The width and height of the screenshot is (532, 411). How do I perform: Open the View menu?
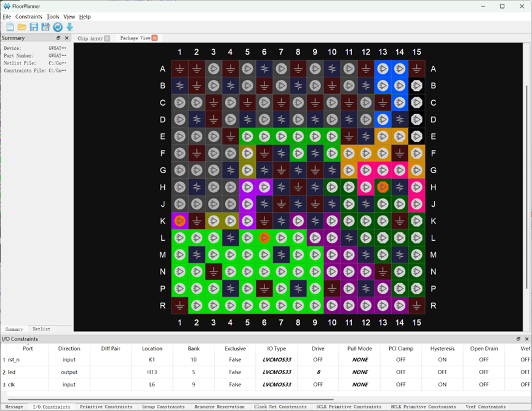point(69,17)
